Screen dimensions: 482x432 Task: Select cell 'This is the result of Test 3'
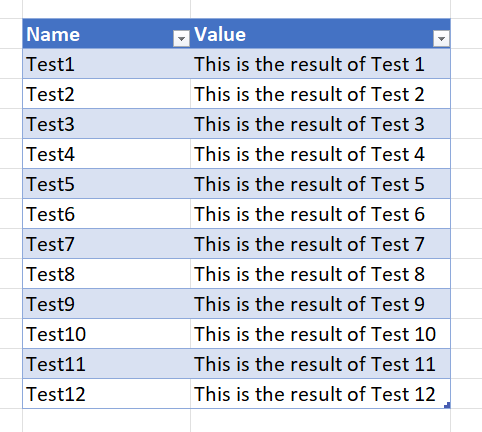pyautogui.click(x=320, y=124)
